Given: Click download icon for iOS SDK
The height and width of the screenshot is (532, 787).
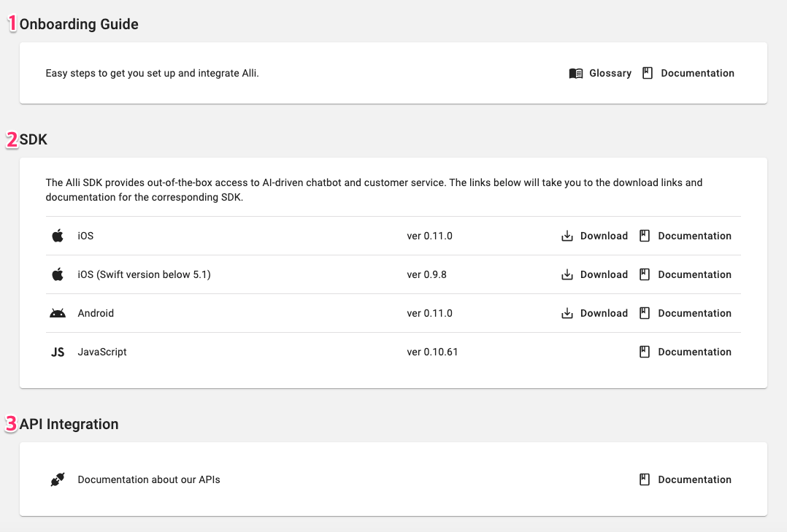Looking at the screenshot, I should coord(567,236).
